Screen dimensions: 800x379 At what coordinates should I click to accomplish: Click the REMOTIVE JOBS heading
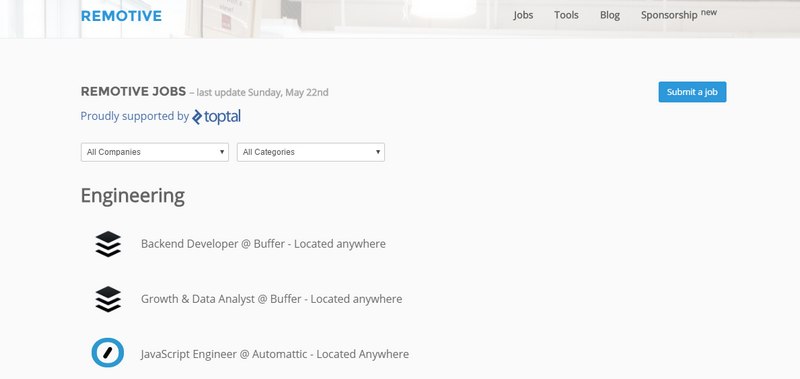click(x=133, y=92)
